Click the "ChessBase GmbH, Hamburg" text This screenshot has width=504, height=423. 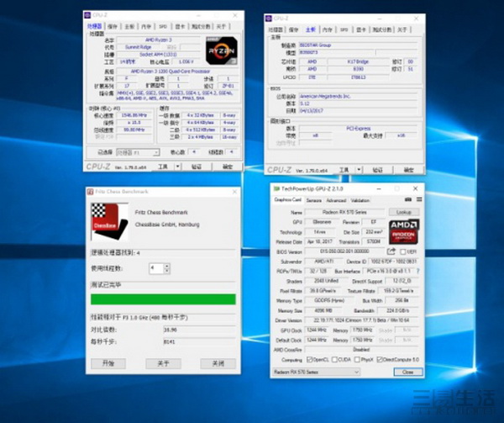tap(167, 225)
